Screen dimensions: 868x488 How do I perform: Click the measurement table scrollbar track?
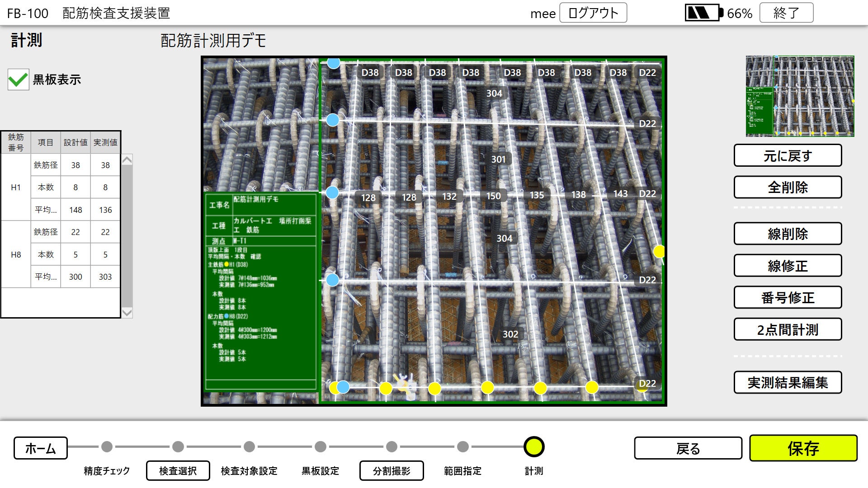127,235
